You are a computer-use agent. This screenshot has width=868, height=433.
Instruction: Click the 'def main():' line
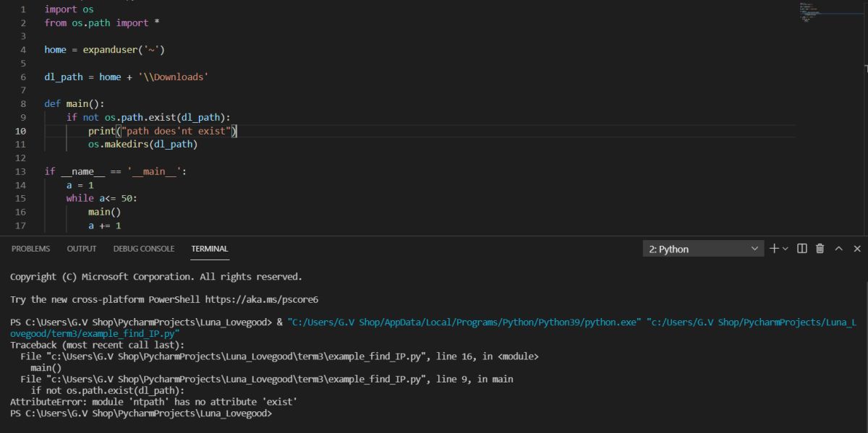(x=75, y=103)
